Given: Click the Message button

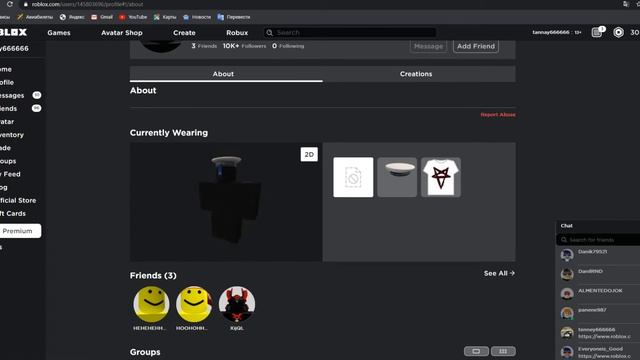Looking at the screenshot, I should click(428, 46).
